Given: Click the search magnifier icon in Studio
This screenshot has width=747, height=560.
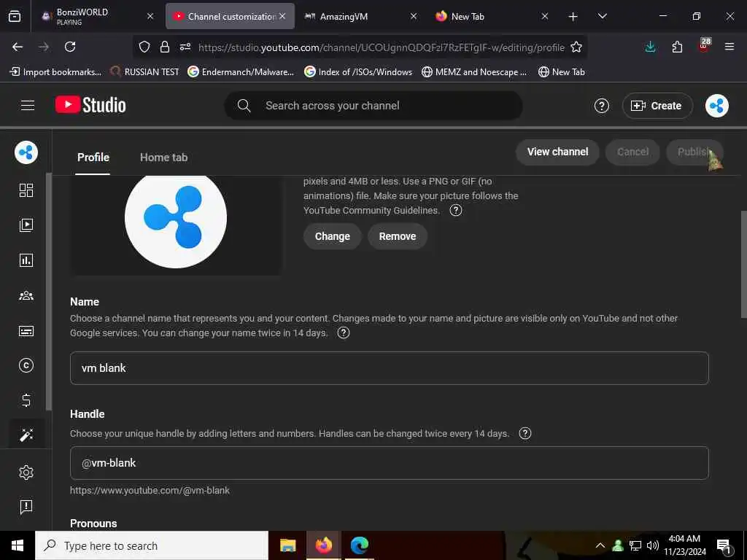Looking at the screenshot, I should (244, 106).
